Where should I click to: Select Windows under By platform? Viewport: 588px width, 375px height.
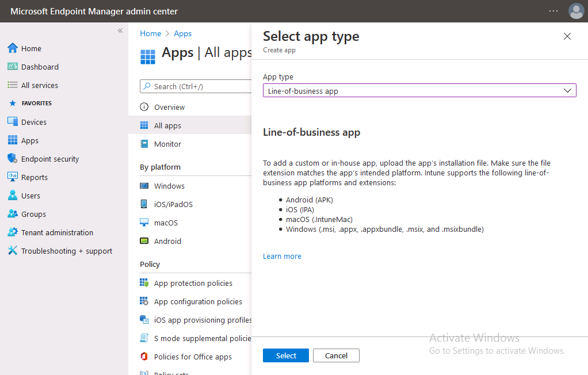click(169, 186)
